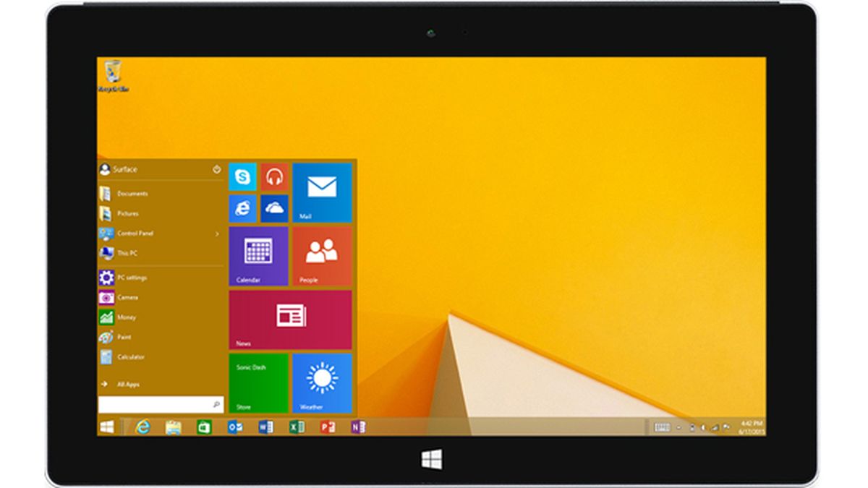Image resolution: width=868 pixels, height=488 pixels.
Task: Expand the Control Panel submenu chevron
Action: pos(216,234)
